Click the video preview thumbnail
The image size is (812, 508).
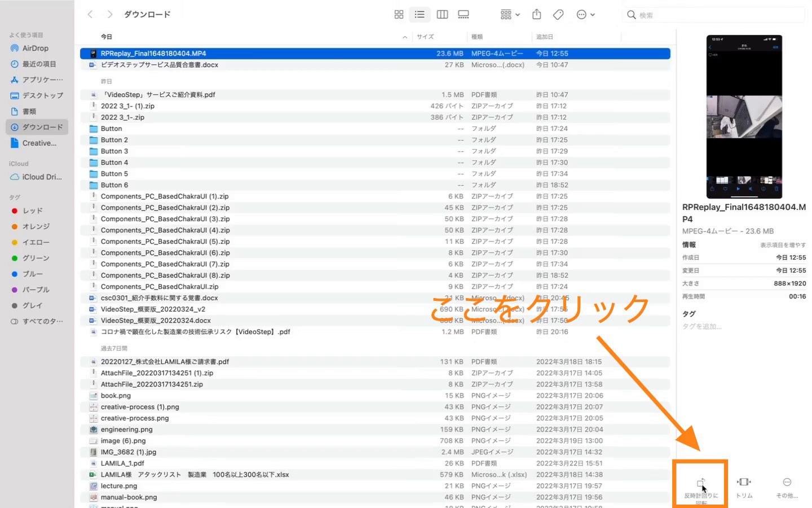[x=744, y=116]
